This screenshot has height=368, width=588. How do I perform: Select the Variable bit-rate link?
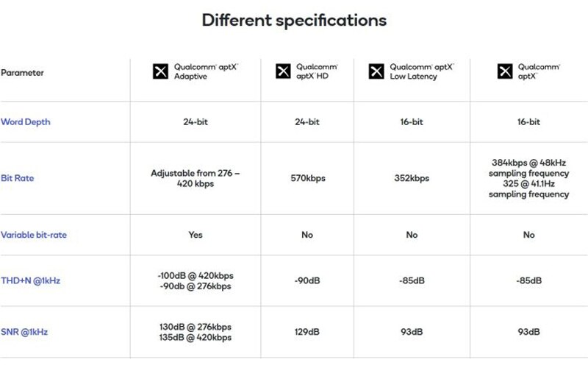coord(38,235)
